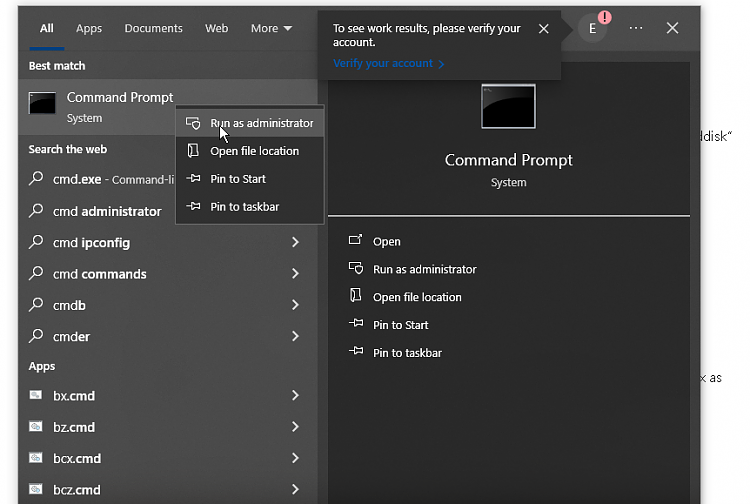Expand bx.cmd app result arrow

[x=296, y=395]
